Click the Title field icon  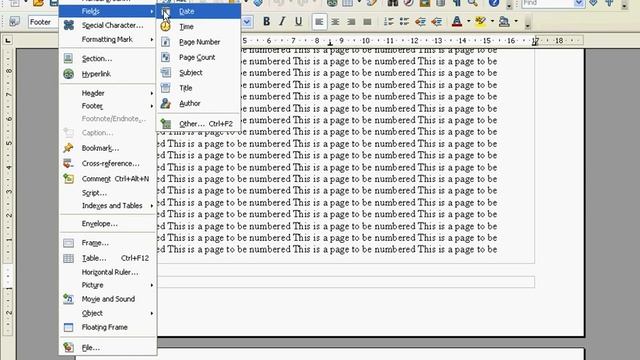(165, 88)
